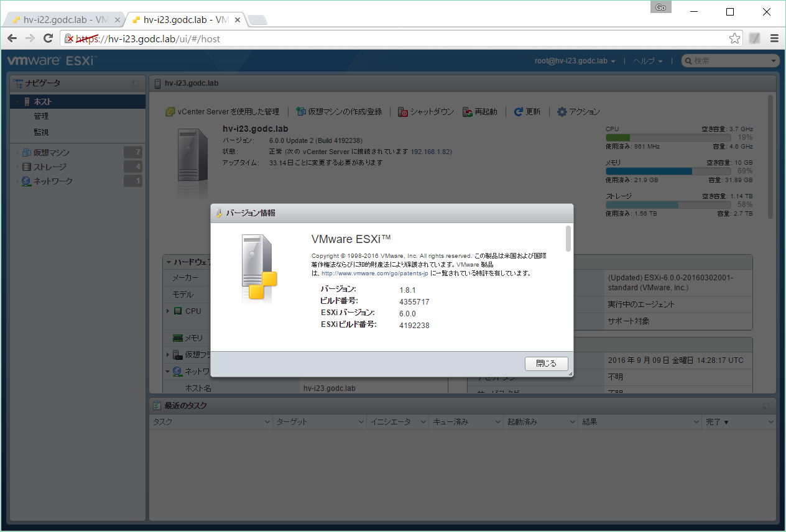Image resolution: width=786 pixels, height=532 pixels.
Task: Open the vmware.com patents-jp link
Action: coord(375,273)
